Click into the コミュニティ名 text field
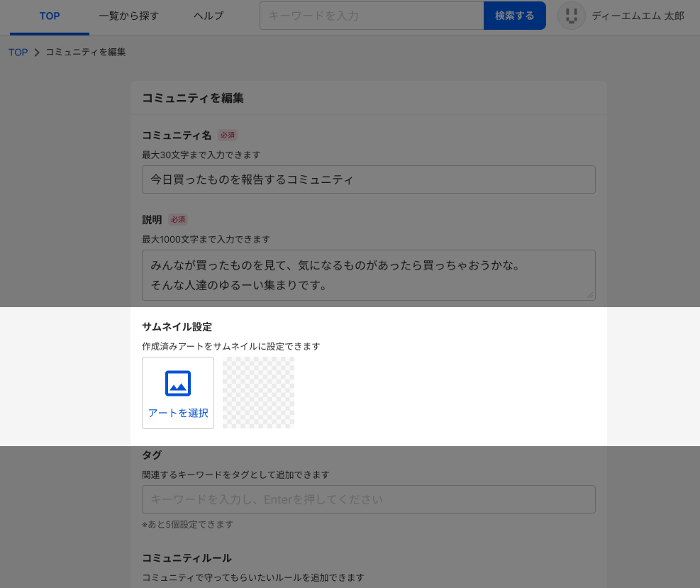This screenshot has width=700, height=588. point(368,179)
